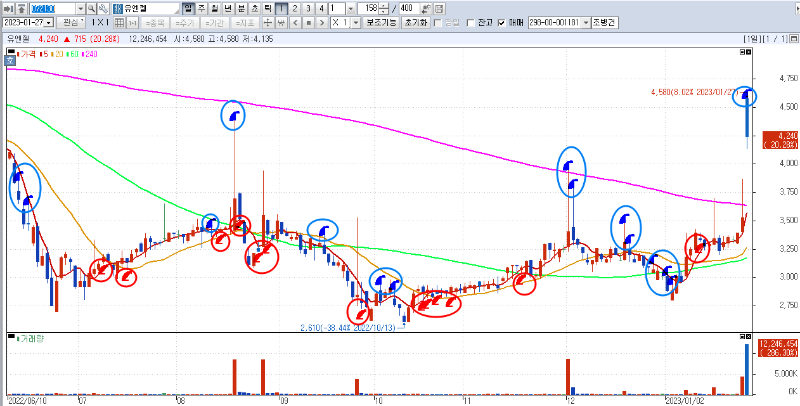
Task: Uncheck the 매매 checkbox
Action: coord(502,23)
